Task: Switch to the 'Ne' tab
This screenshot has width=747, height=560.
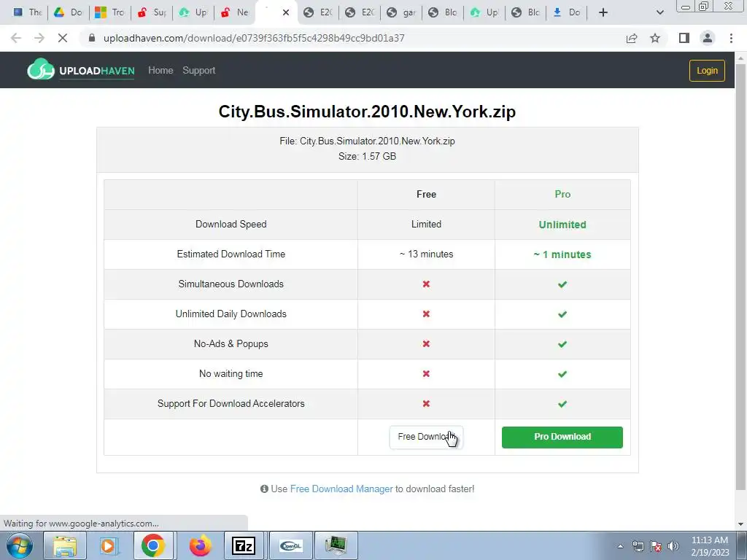Action: tap(234, 12)
